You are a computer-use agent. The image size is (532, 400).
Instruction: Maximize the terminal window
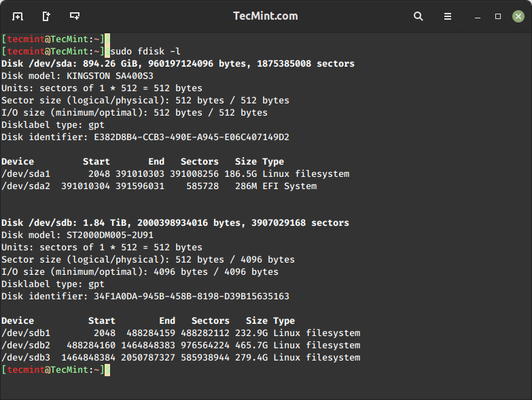click(498, 16)
